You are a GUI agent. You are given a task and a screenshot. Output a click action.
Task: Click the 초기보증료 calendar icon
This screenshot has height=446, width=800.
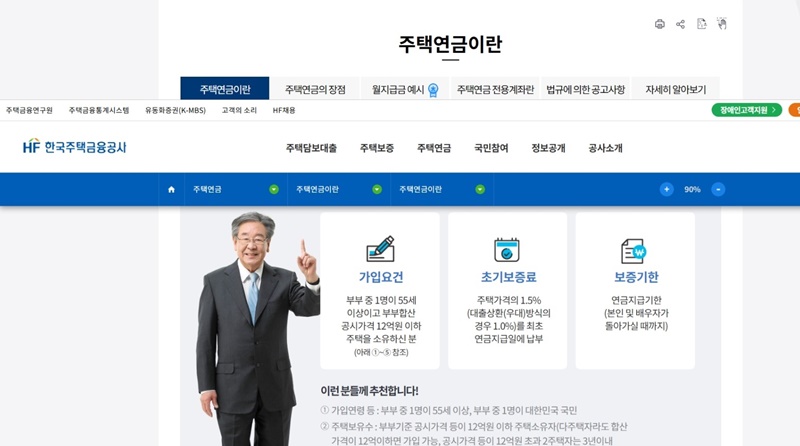click(x=507, y=249)
